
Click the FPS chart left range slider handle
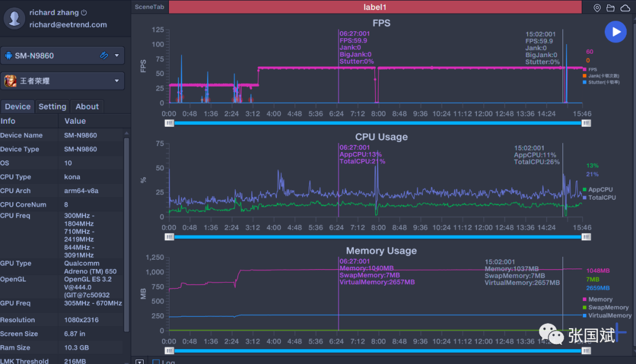coord(169,123)
